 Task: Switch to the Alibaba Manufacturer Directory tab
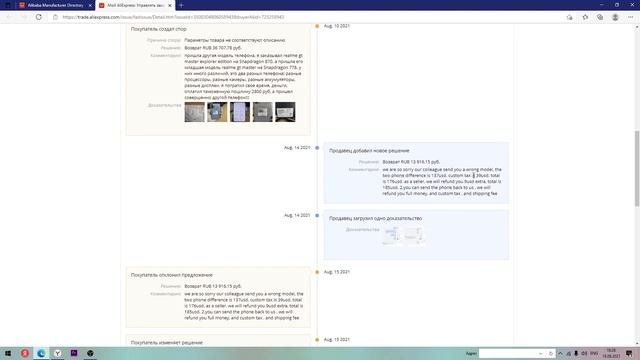pos(55,5)
